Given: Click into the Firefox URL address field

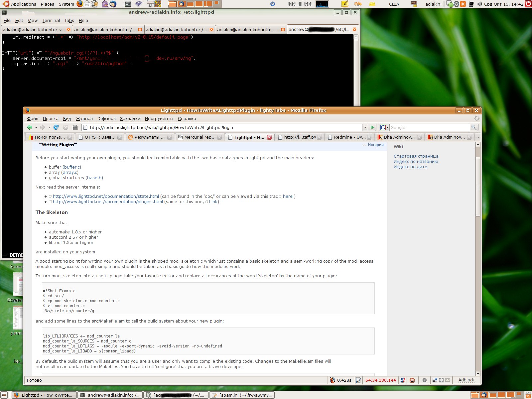Looking at the screenshot, I should [222, 127].
